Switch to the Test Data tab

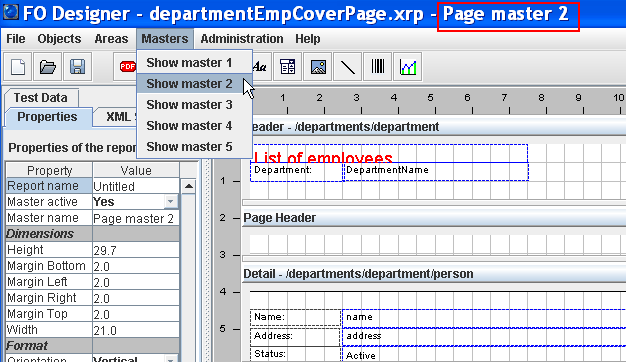click(41, 98)
